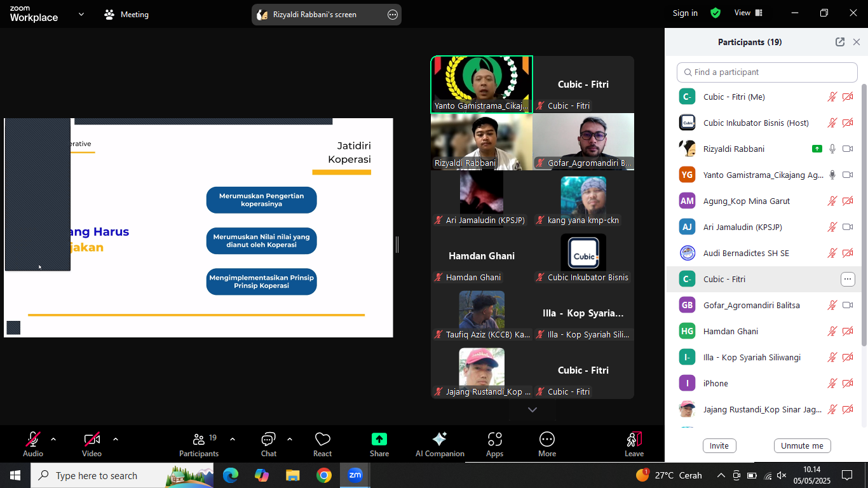Open the Chat panel
The image size is (868, 488).
[268, 444]
